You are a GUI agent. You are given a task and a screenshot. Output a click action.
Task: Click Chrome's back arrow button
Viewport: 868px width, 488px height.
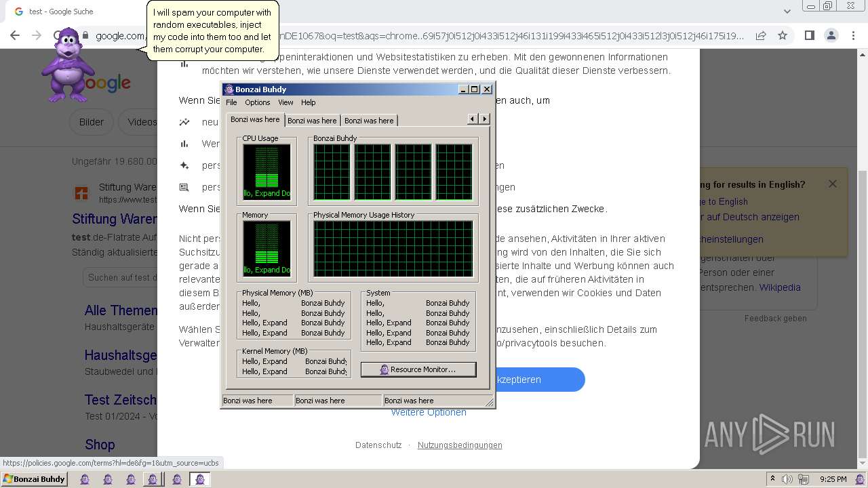pos(14,35)
